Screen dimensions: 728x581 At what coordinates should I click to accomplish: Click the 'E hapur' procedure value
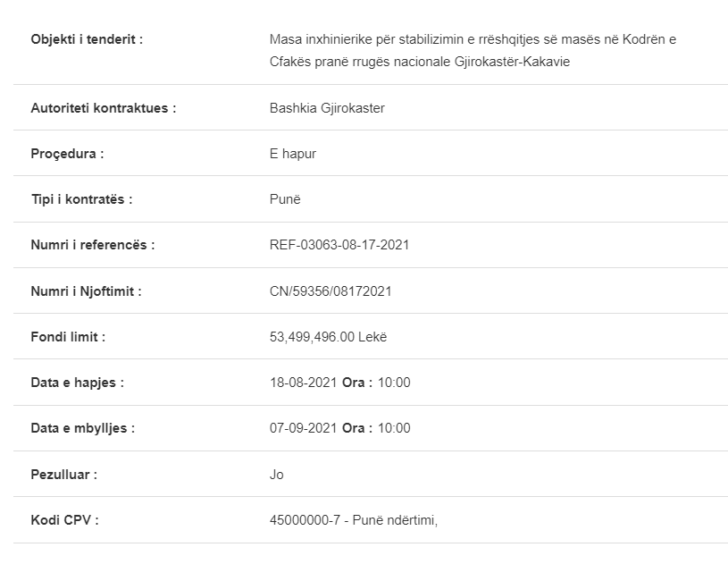(x=292, y=154)
